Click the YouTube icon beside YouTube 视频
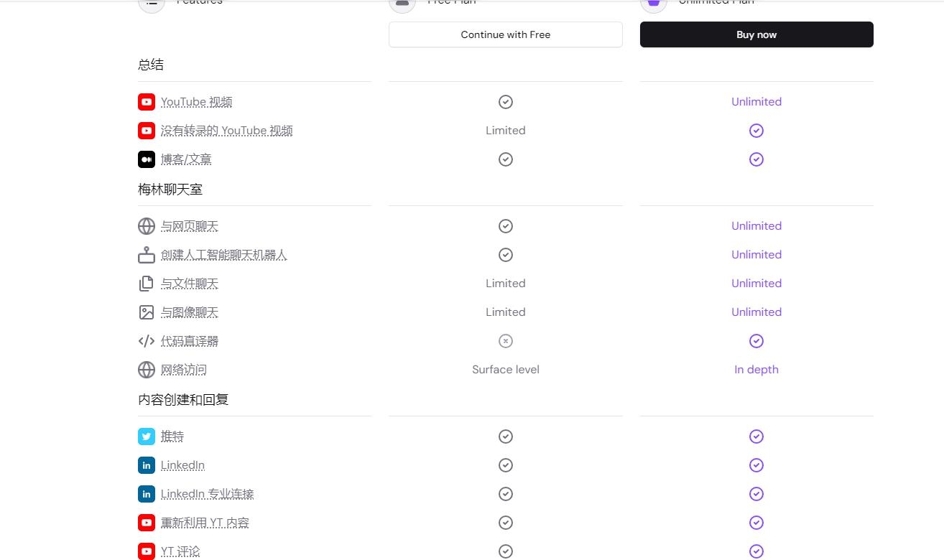This screenshot has height=560, width=944. click(147, 102)
